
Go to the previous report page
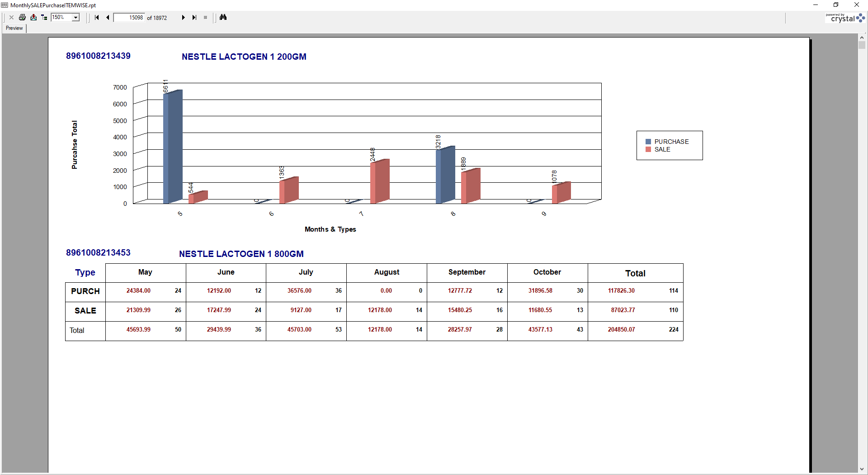(108, 18)
